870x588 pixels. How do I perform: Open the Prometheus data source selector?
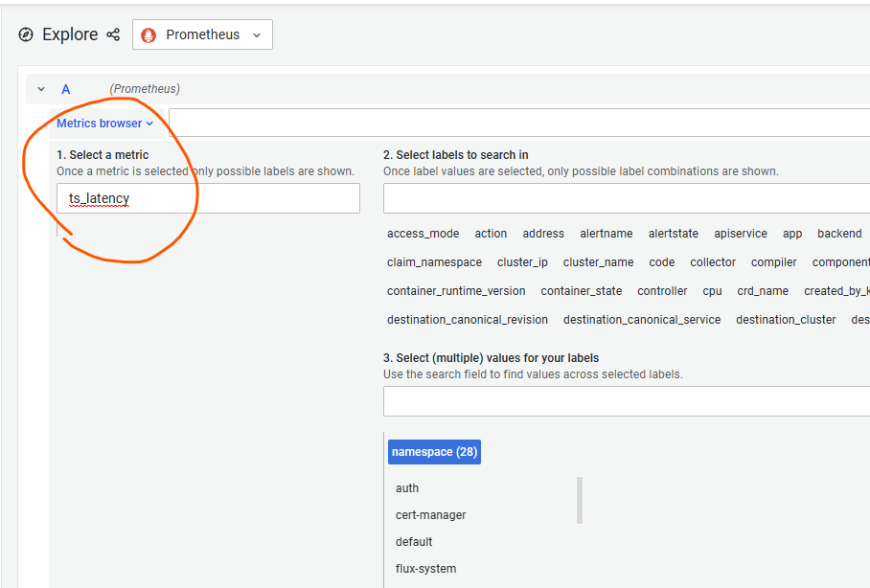click(x=202, y=34)
